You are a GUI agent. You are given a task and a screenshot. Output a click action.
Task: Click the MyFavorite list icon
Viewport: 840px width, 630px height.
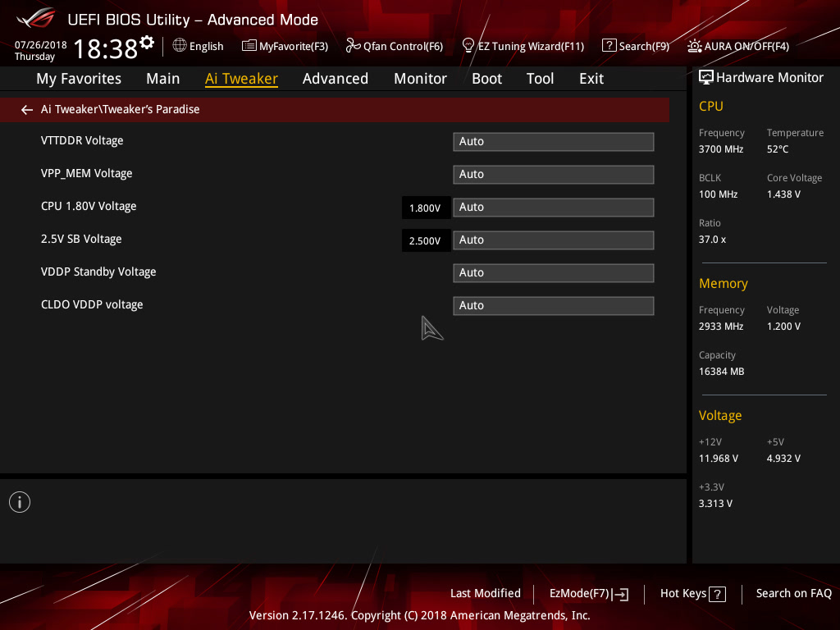point(249,46)
